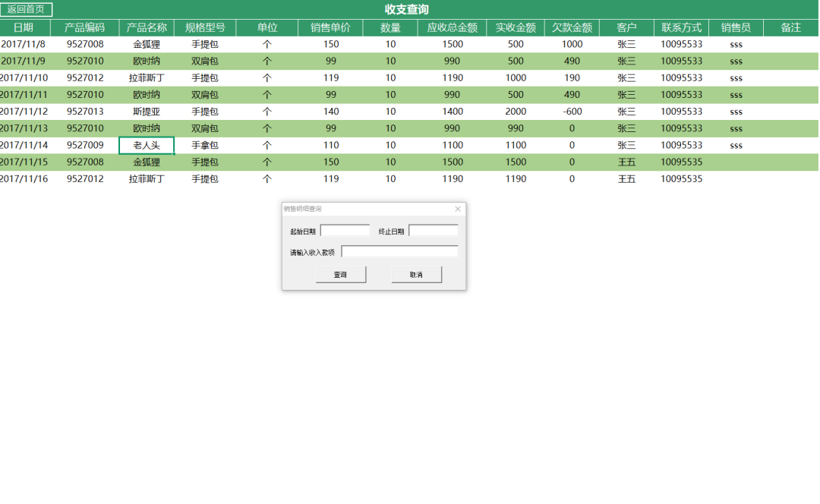
Task: Select the 备注 column header
Action: point(791,28)
